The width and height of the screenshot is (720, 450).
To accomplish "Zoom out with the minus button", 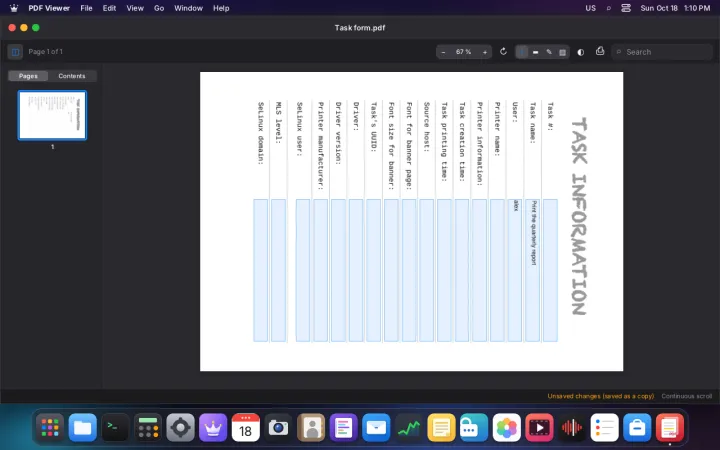I will (443, 52).
